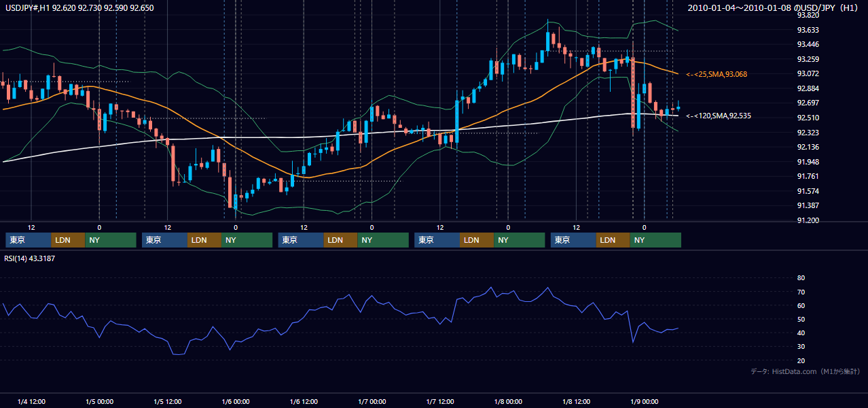The image size is (868, 408).
Task: Select the 92.136 price axis label
Action: pos(808,147)
